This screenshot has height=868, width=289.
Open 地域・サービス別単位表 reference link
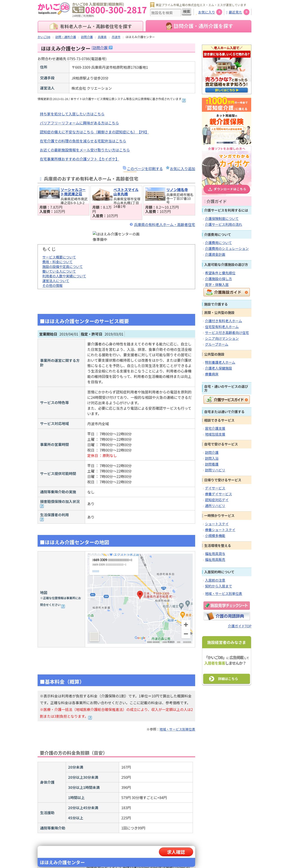coord(177,729)
